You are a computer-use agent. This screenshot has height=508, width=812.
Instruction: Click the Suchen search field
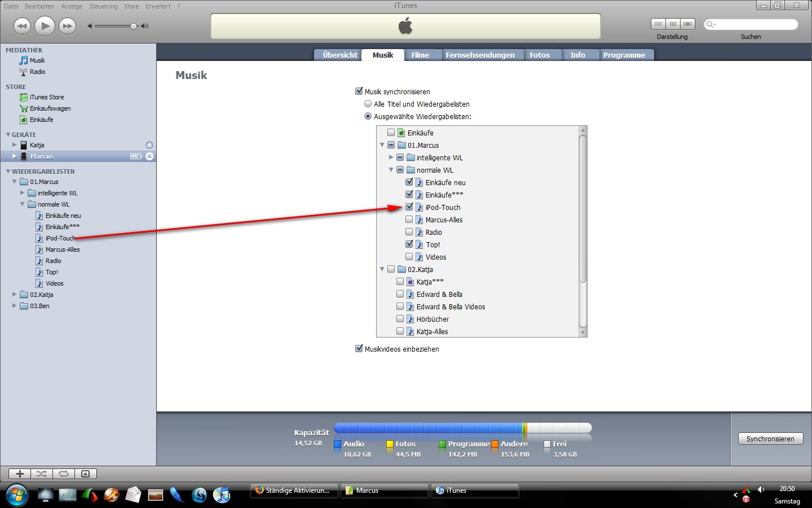click(x=751, y=24)
